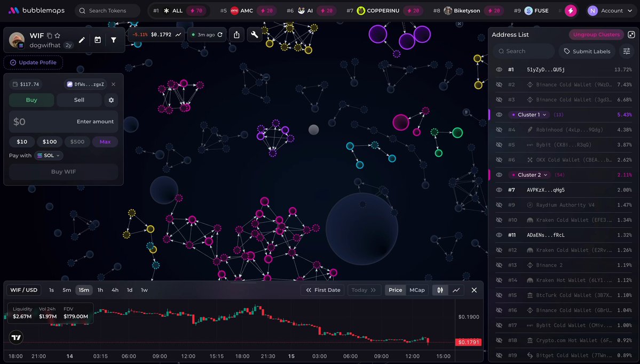Expand the Address List panel icon
The width and height of the screenshot is (640, 364).
coord(631,35)
